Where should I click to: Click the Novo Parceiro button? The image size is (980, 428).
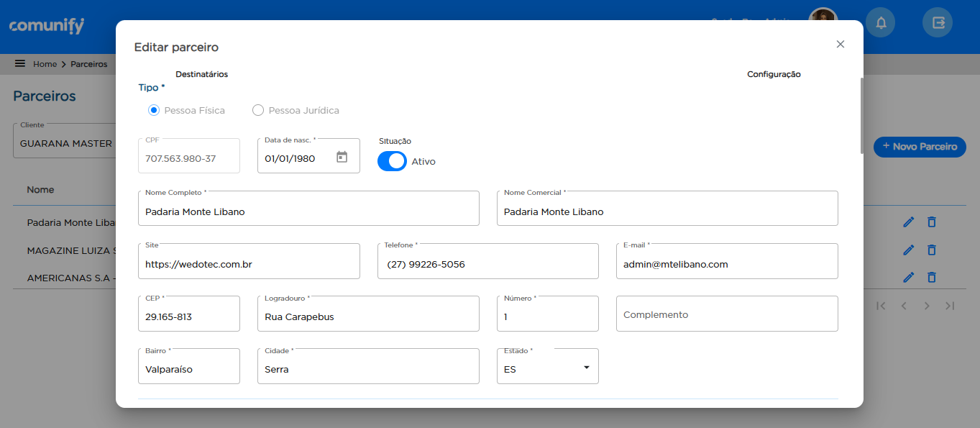(x=920, y=147)
